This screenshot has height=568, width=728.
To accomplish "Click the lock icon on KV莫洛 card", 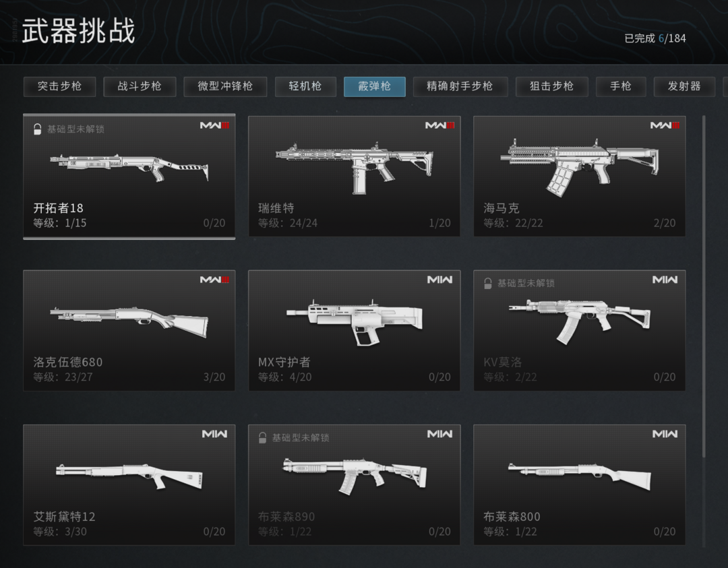I will (487, 283).
